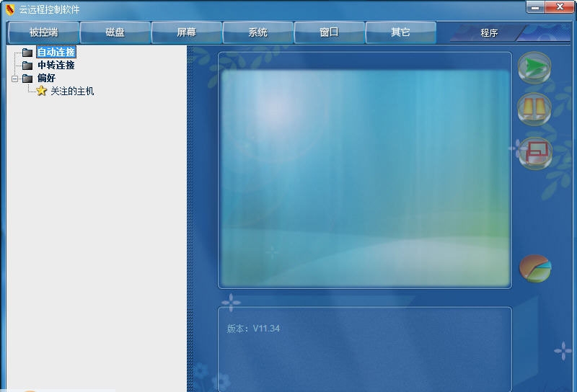Select the 中转连接 tree item
Viewport: 577px width, 392px height.
56,65
